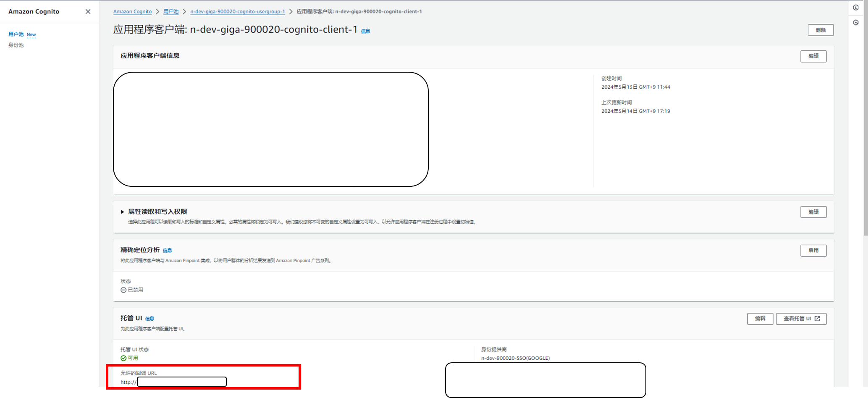This screenshot has width=868, height=398.
Task: Click the 允许的回调 URL label
Action: (x=139, y=373)
